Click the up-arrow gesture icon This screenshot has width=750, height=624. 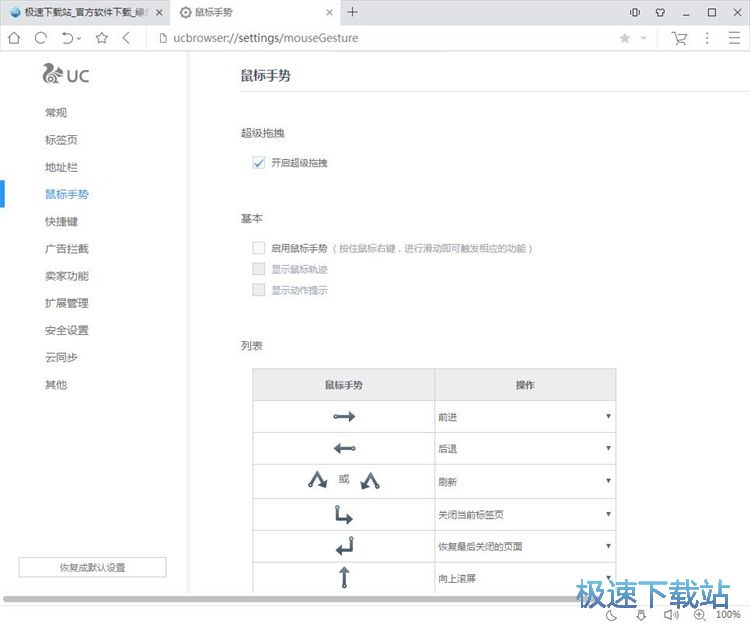(x=344, y=577)
